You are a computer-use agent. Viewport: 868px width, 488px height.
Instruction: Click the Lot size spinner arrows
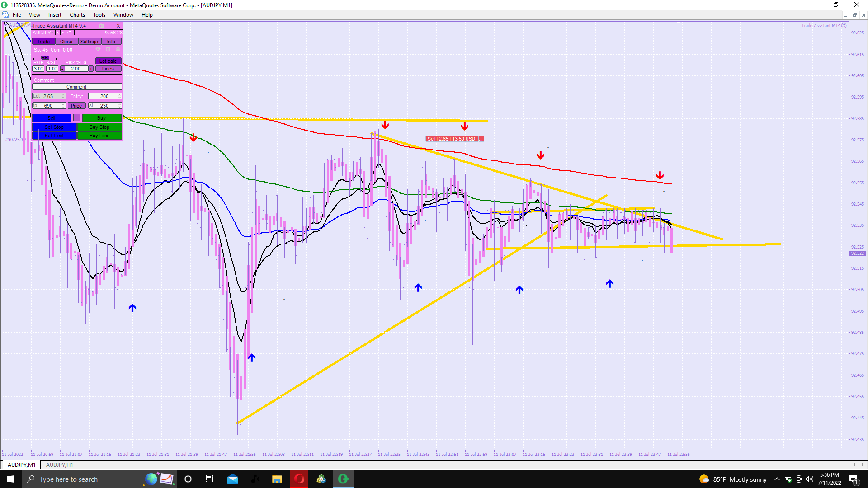(x=63, y=96)
